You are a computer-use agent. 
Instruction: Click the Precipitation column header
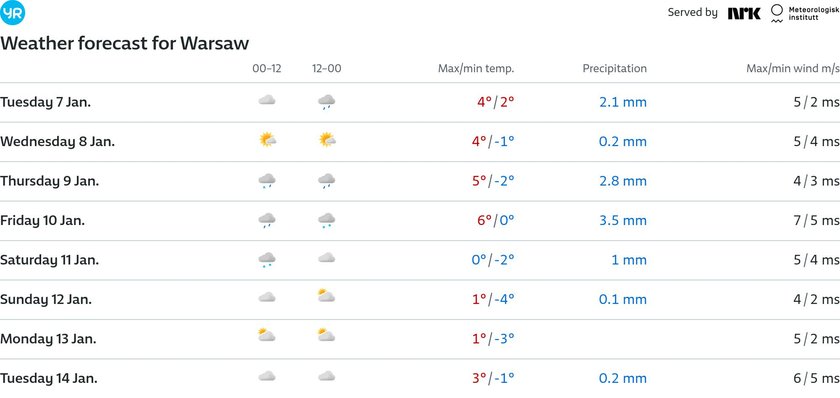coord(614,69)
